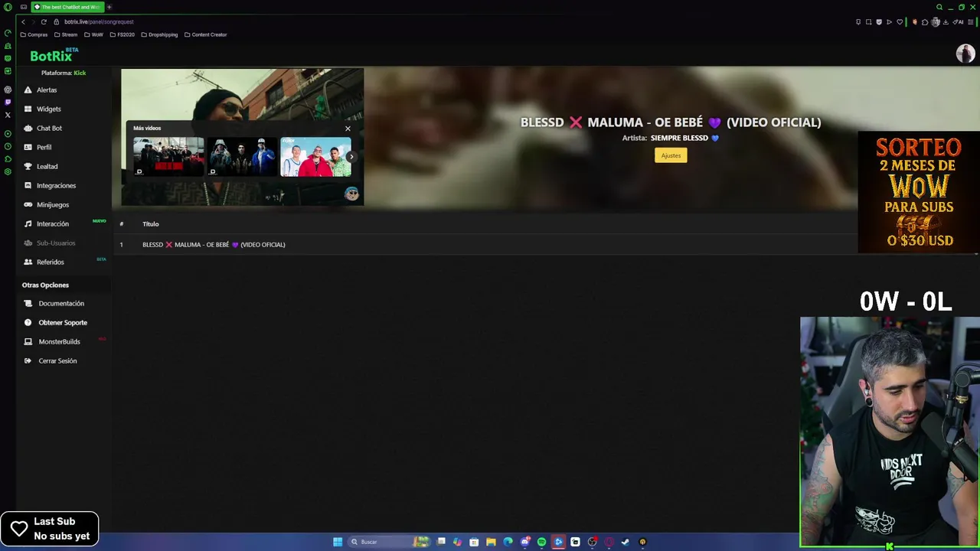This screenshot has height=551, width=980.
Task: Open the FS2020 bookmarks folder
Action: click(122, 34)
